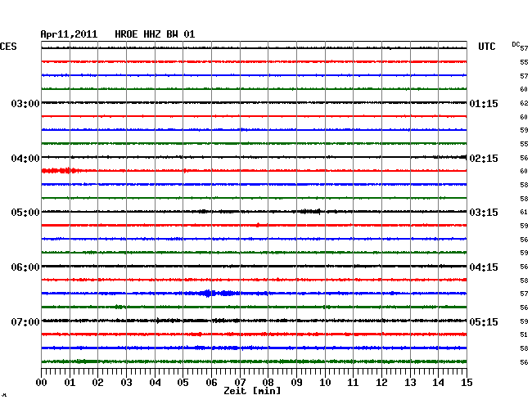Click the "01:15" UTC time label
The image size is (532, 404).
tap(484, 103)
